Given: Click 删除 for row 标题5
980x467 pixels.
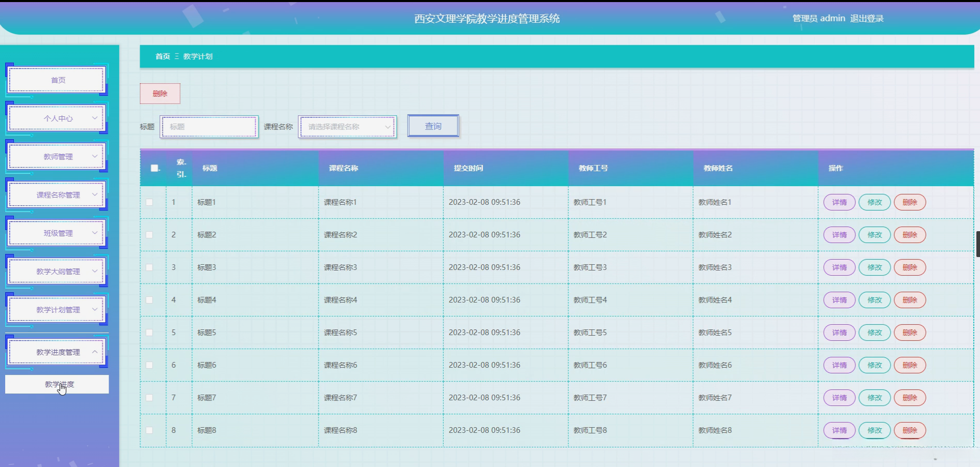Looking at the screenshot, I should (x=910, y=333).
